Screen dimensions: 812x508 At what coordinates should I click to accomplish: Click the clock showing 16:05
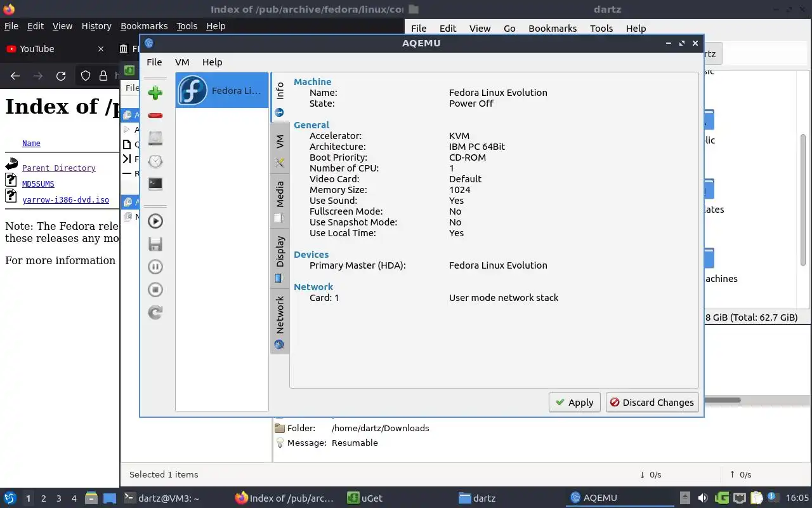tap(797, 498)
